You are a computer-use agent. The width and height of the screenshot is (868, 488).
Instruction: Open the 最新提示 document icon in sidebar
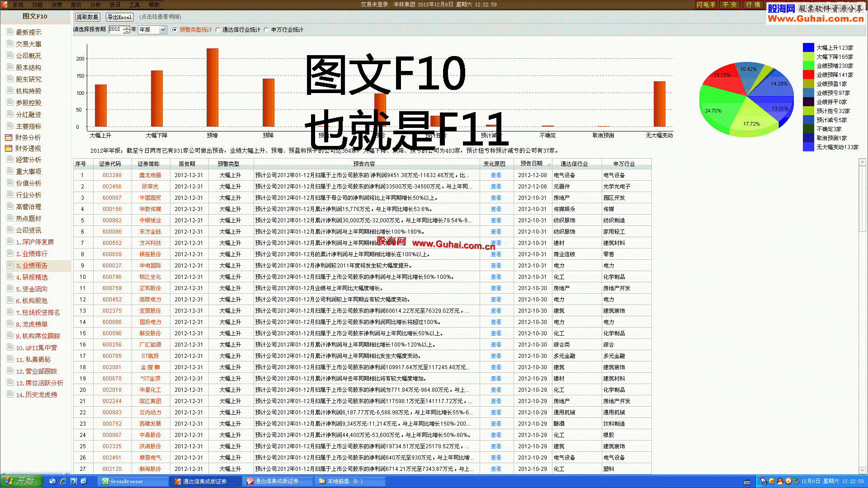click(10, 32)
